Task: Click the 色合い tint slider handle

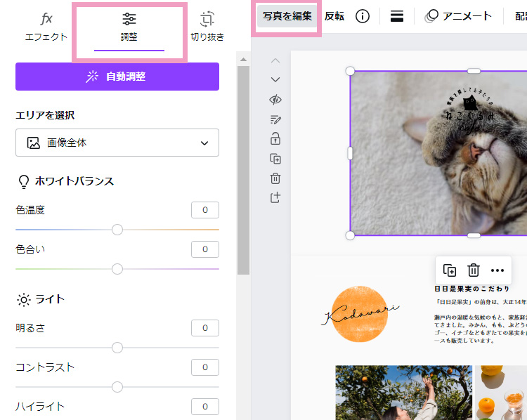Action: 117,269
